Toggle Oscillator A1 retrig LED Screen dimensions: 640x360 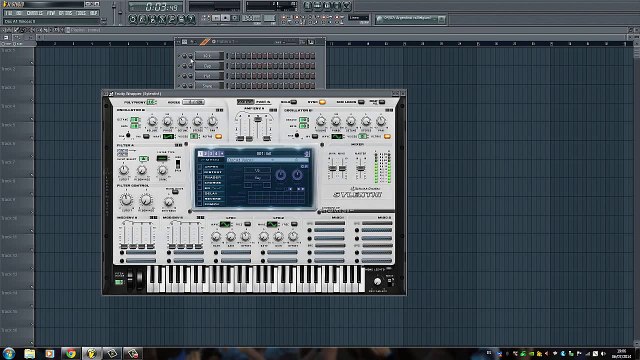218,136
